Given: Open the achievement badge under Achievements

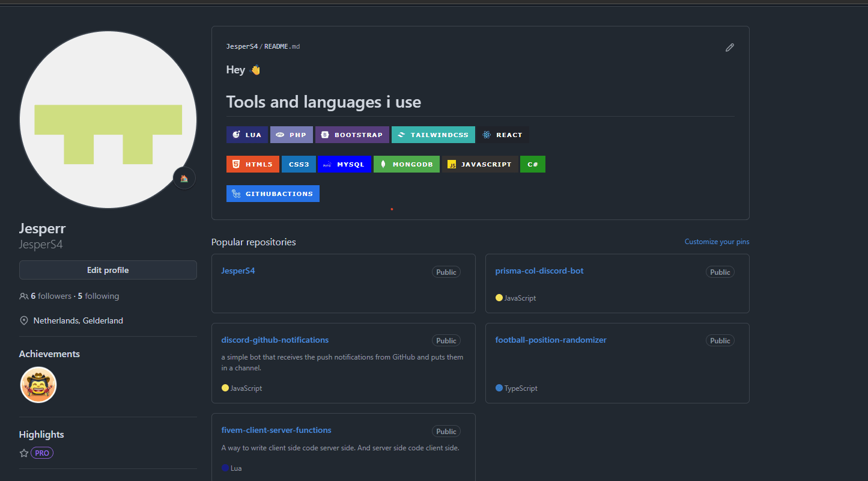Looking at the screenshot, I should pos(38,384).
